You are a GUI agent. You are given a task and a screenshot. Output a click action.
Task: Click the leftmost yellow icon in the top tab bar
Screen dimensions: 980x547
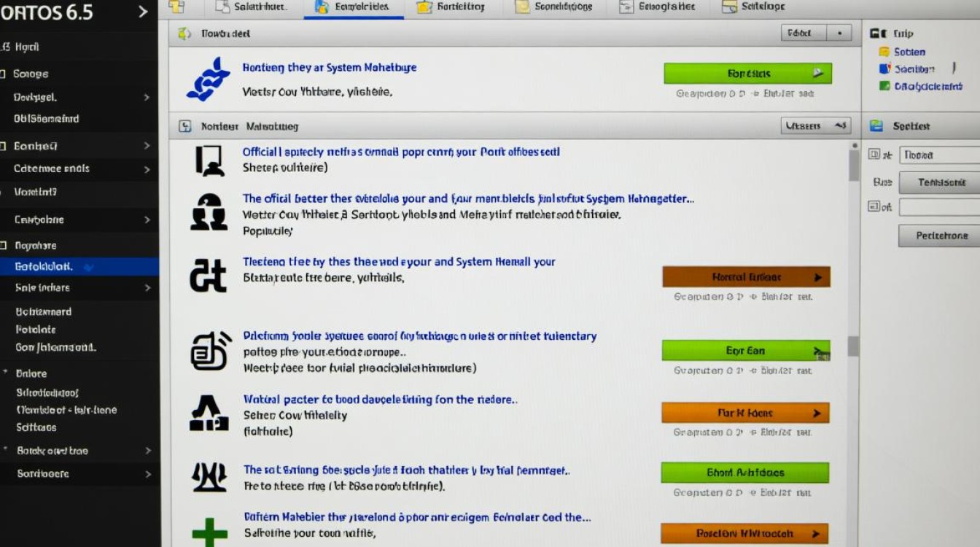coord(176,7)
